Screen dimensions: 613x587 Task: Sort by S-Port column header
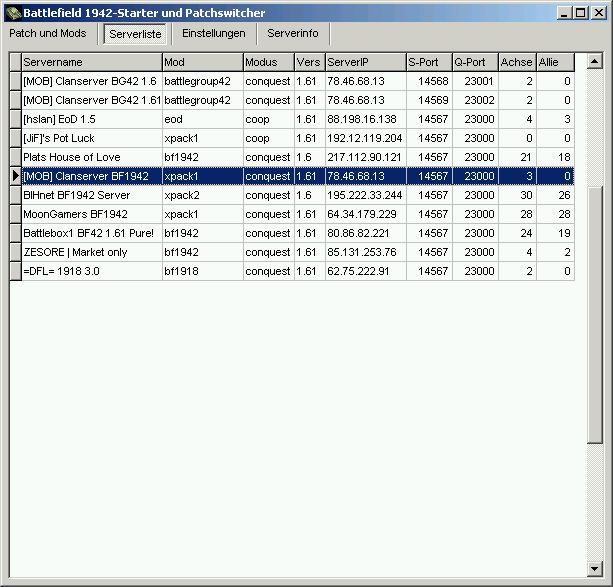click(429, 62)
